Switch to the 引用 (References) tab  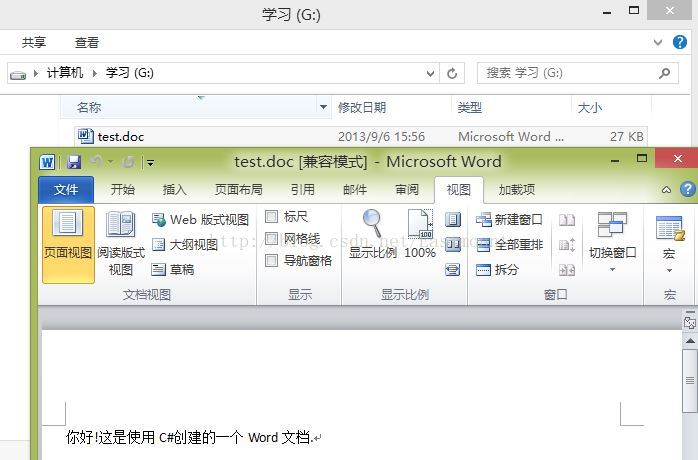tap(303, 190)
